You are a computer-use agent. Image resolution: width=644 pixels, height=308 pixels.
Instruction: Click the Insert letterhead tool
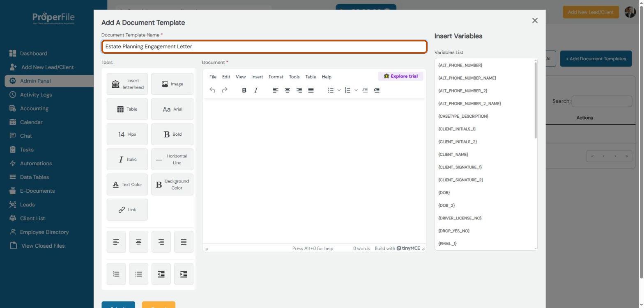pos(127,84)
